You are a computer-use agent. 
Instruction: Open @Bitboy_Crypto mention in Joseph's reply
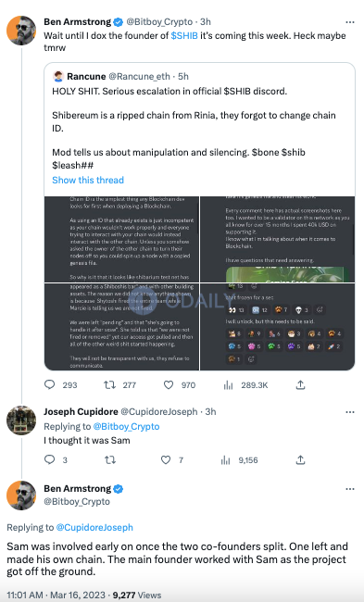[126, 427]
